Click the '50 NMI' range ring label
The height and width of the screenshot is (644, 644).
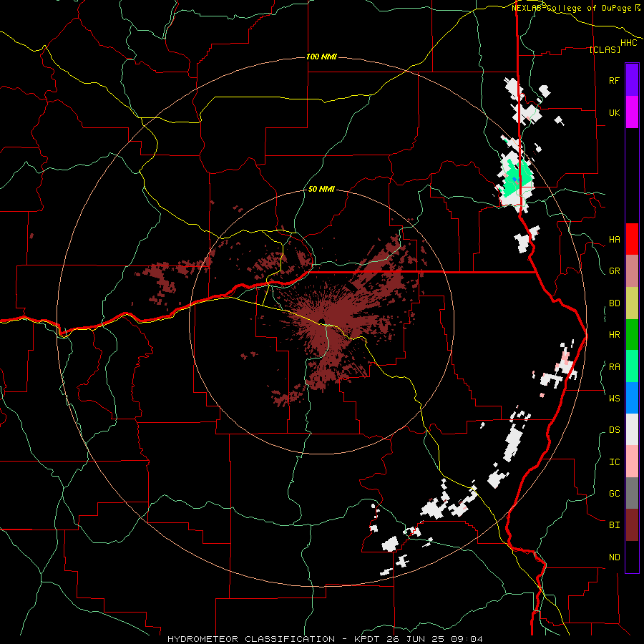(321, 190)
